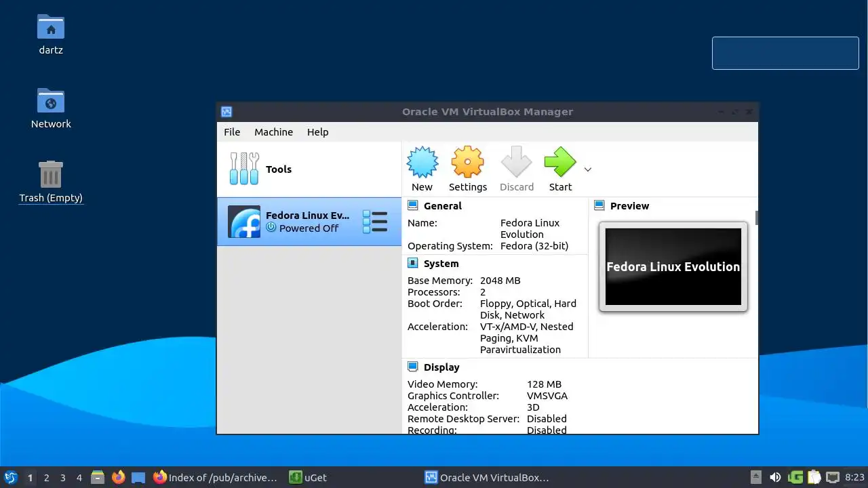Open the network connection tray icon
Screen dimensions: 868x488
[833, 477]
